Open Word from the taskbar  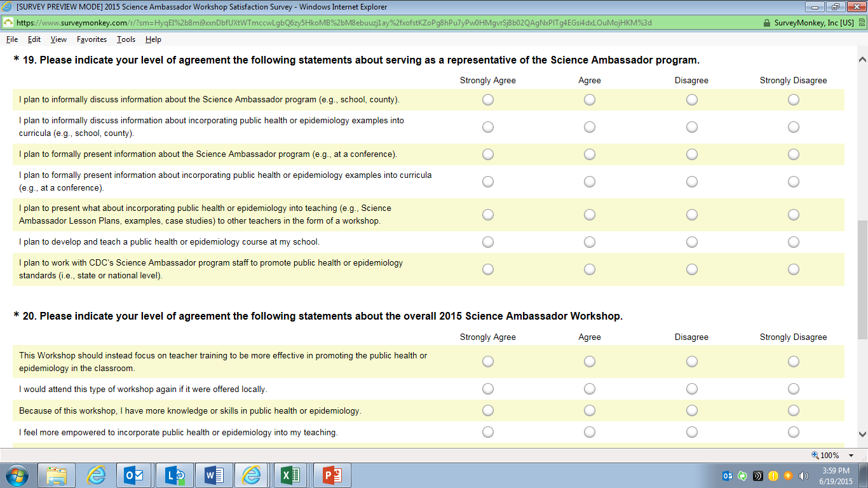[214, 475]
